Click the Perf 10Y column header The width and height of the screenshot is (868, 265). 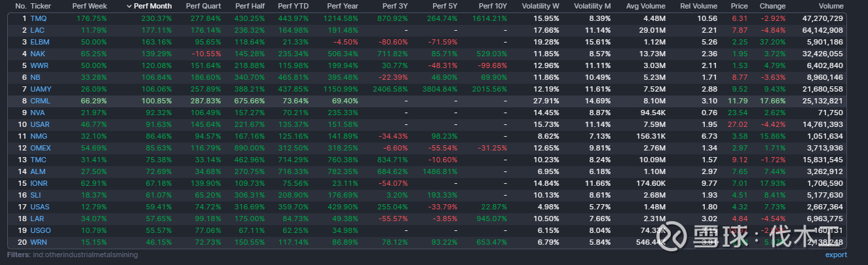(493, 6)
